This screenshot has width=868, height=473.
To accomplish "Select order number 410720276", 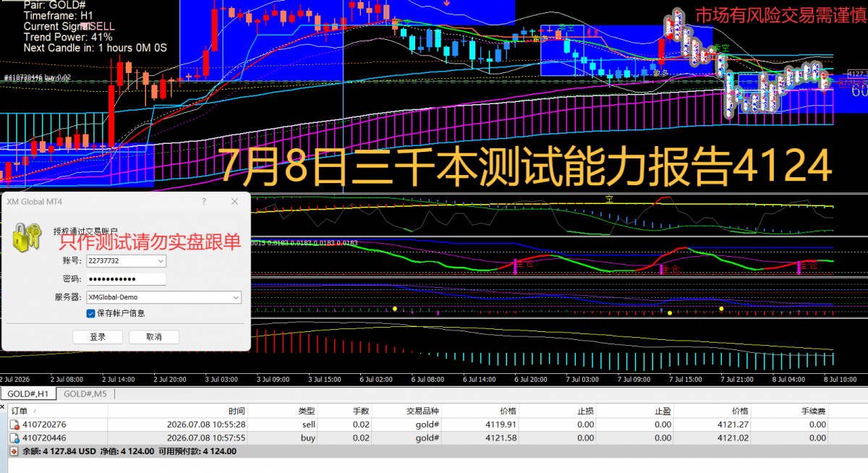I will [x=44, y=425].
